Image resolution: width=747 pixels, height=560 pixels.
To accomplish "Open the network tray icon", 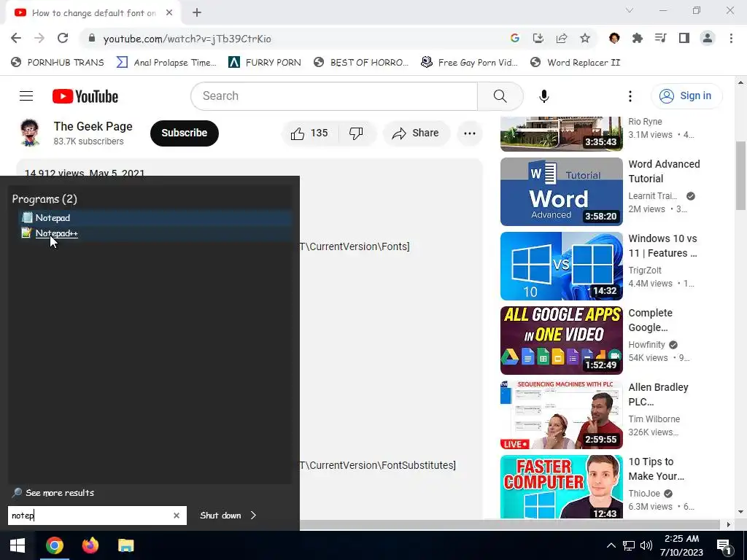I will (629, 545).
